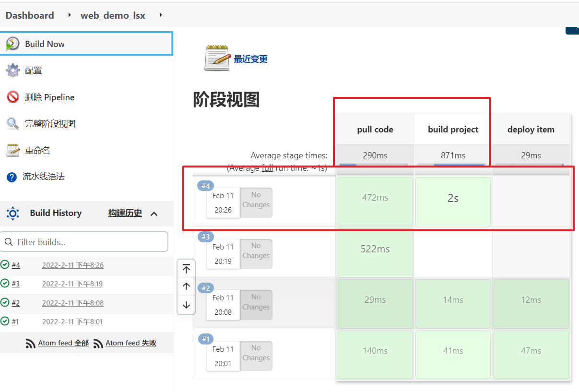Open the 2022-2-11 下午8:26 timestamp link
579x392 pixels.
tap(73, 265)
